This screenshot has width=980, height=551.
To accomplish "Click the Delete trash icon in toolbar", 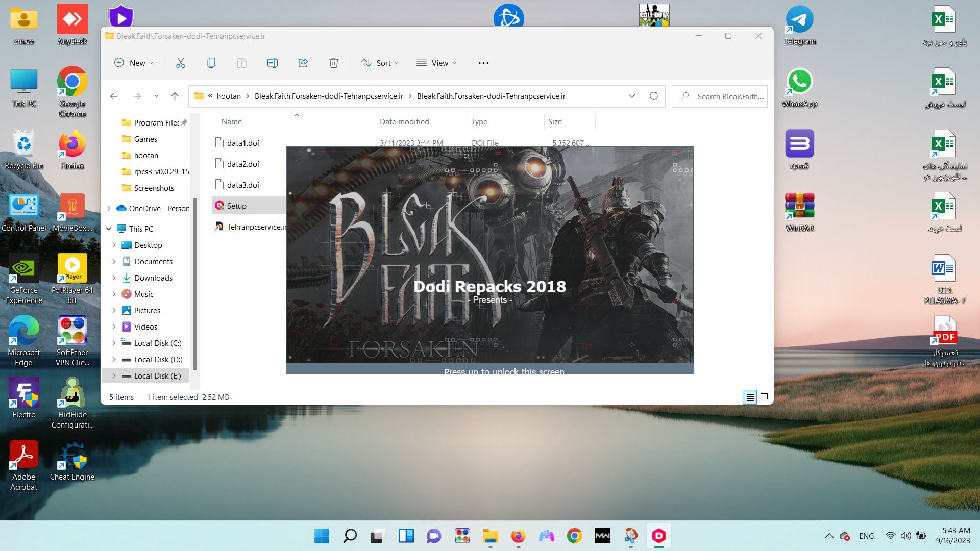I will tap(334, 63).
